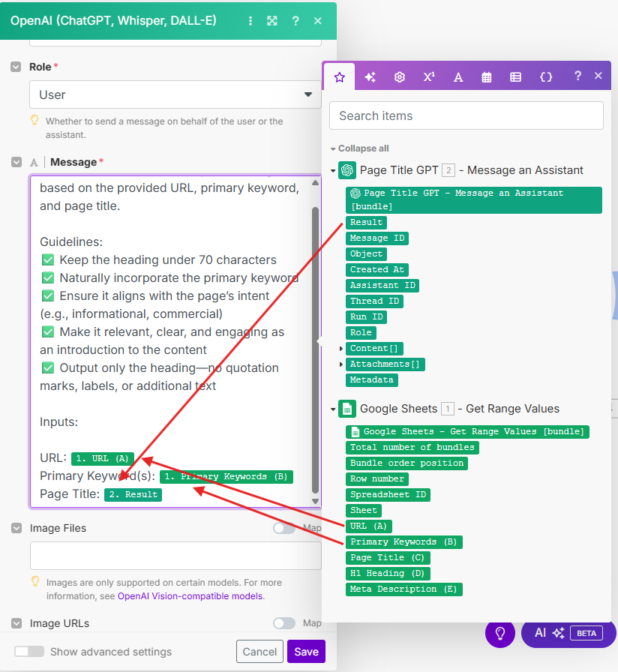Click the 2. Result pill in message
The image size is (618, 672).
[133, 494]
